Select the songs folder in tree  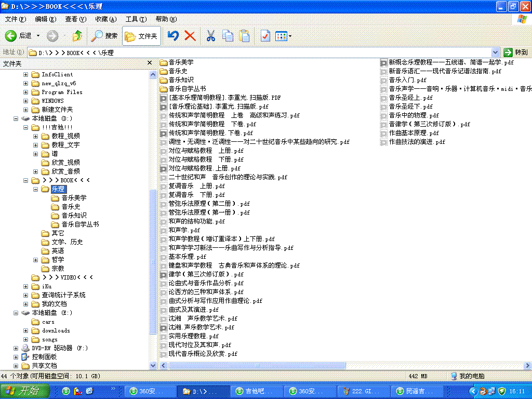pyautogui.click(x=49, y=339)
